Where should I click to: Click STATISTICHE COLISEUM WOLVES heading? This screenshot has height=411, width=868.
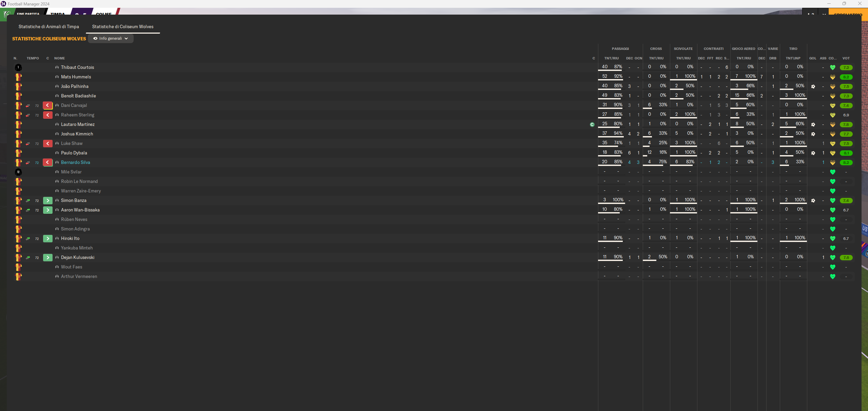point(49,39)
